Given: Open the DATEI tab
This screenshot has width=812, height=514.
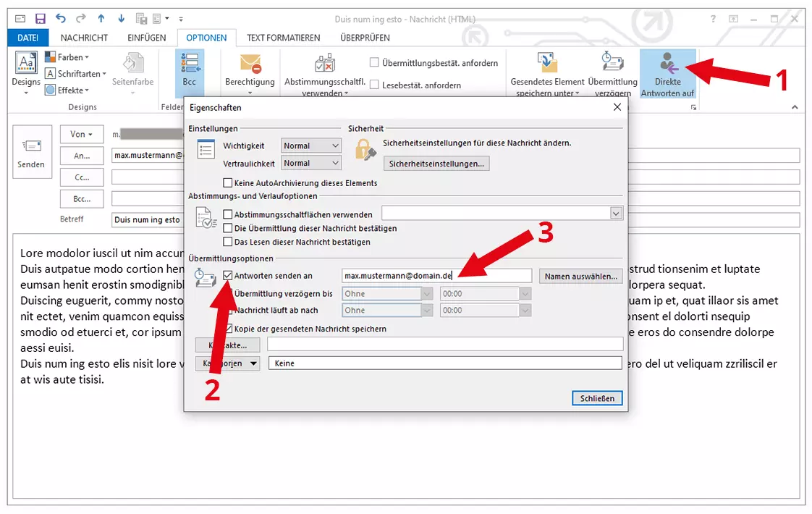Looking at the screenshot, I should (x=28, y=38).
